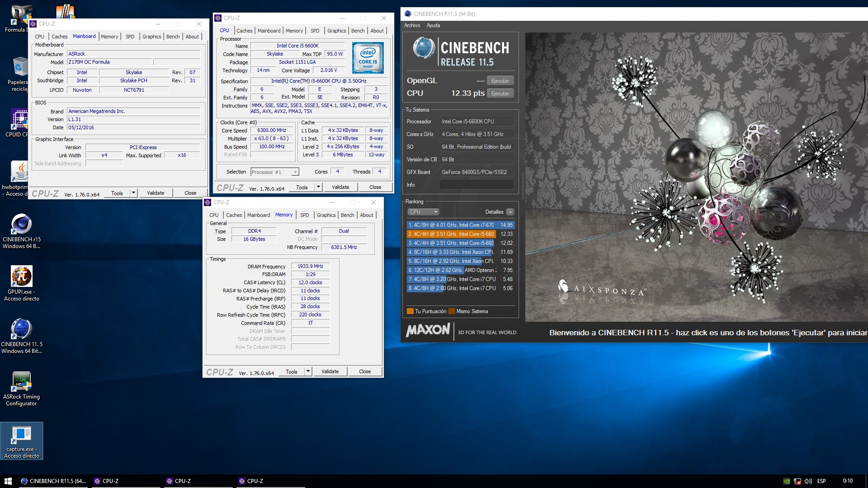
Task: Launch the CINEBENCH 11.5 desktop shortcut
Action: tap(21, 336)
